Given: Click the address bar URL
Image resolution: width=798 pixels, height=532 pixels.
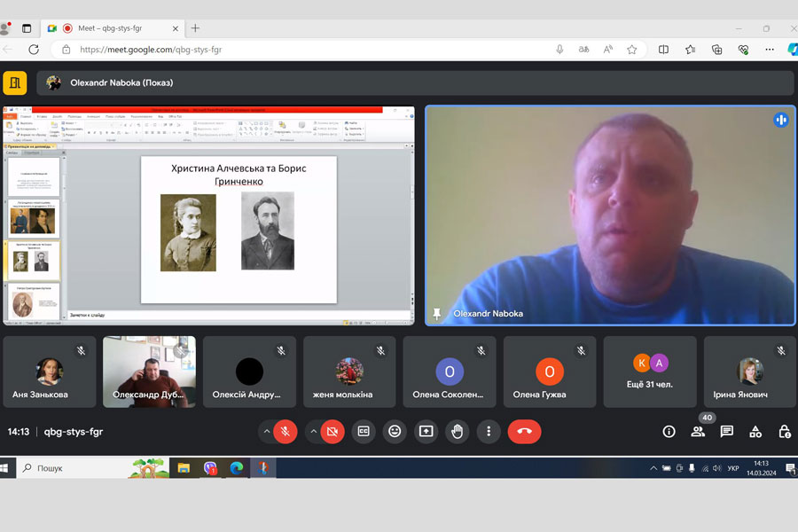Looking at the screenshot, I should point(151,50).
